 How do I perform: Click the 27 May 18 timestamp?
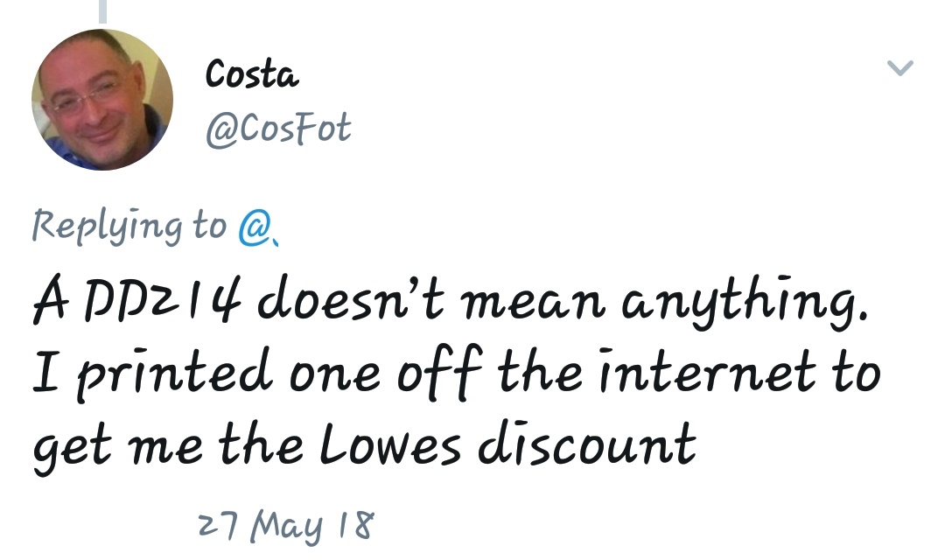click(x=286, y=528)
